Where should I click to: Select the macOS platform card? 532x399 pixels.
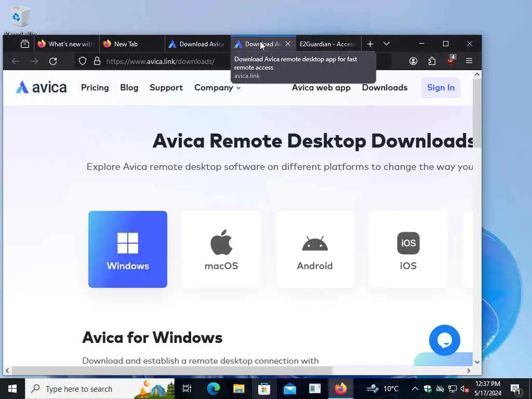(221, 249)
